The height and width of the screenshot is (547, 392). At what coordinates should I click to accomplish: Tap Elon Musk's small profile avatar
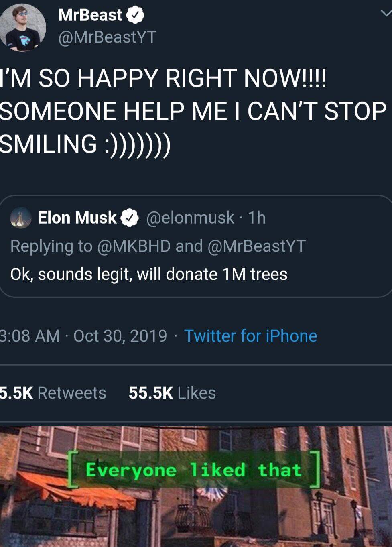(x=21, y=218)
